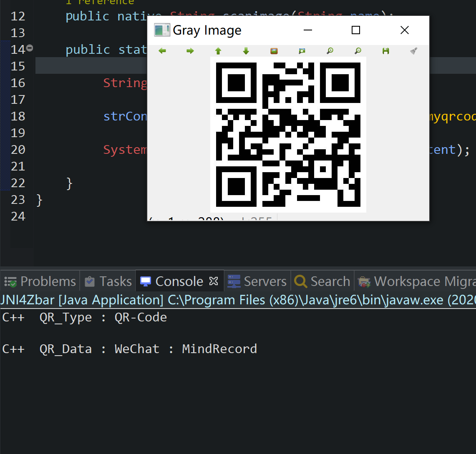
Task: Reset image to original zoom size
Action: [274, 51]
